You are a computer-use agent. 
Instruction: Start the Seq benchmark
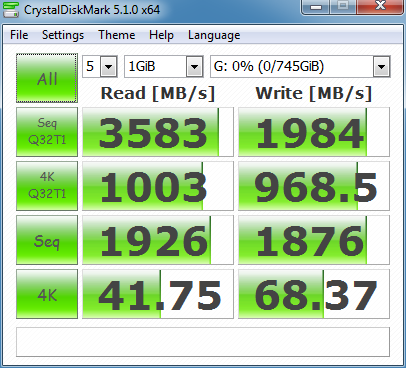47,240
